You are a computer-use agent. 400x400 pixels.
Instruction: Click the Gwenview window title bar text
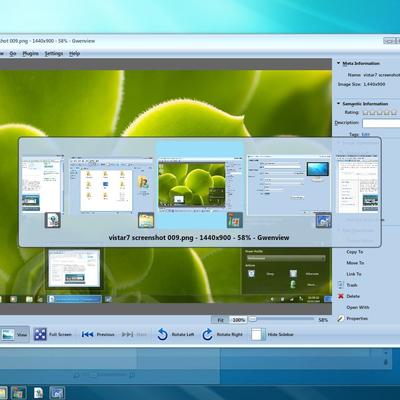click(x=47, y=41)
